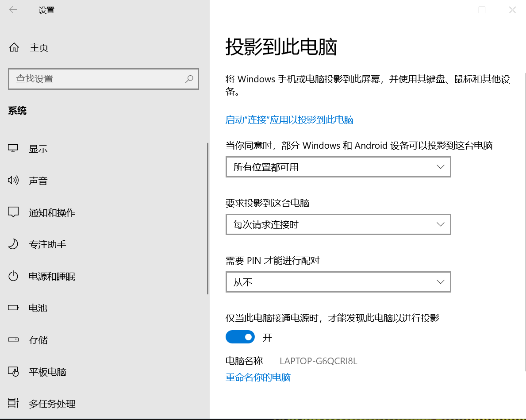The height and width of the screenshot is (420, 526).
Task: Select the 显示 settings page
Action: (38, 149)
